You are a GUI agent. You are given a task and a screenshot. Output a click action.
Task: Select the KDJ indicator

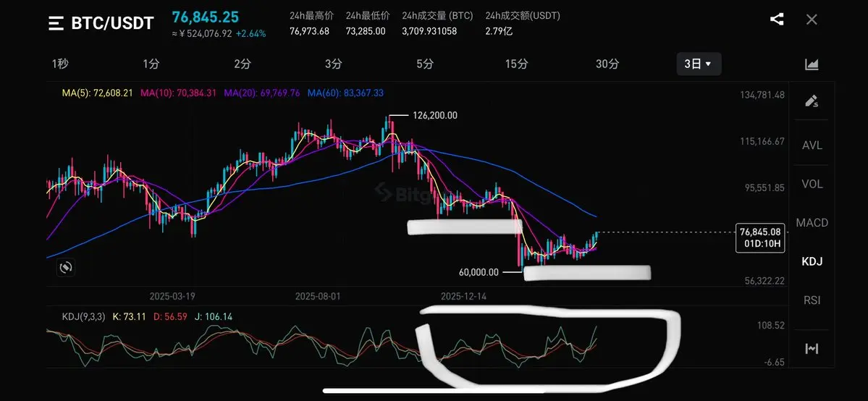(x=812, y=261)
